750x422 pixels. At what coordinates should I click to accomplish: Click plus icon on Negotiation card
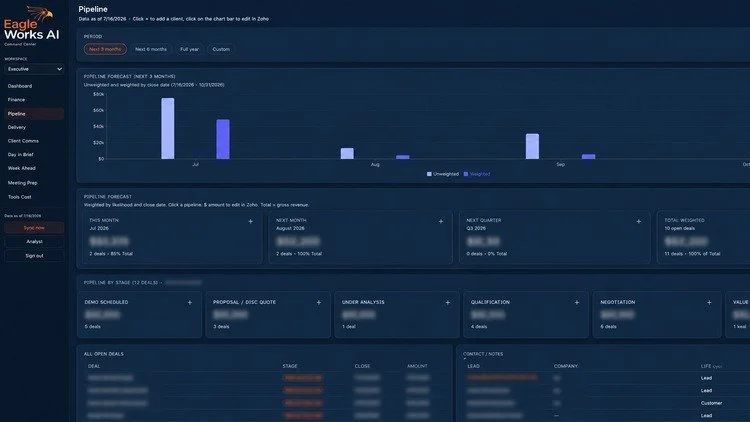coord(709,303)
